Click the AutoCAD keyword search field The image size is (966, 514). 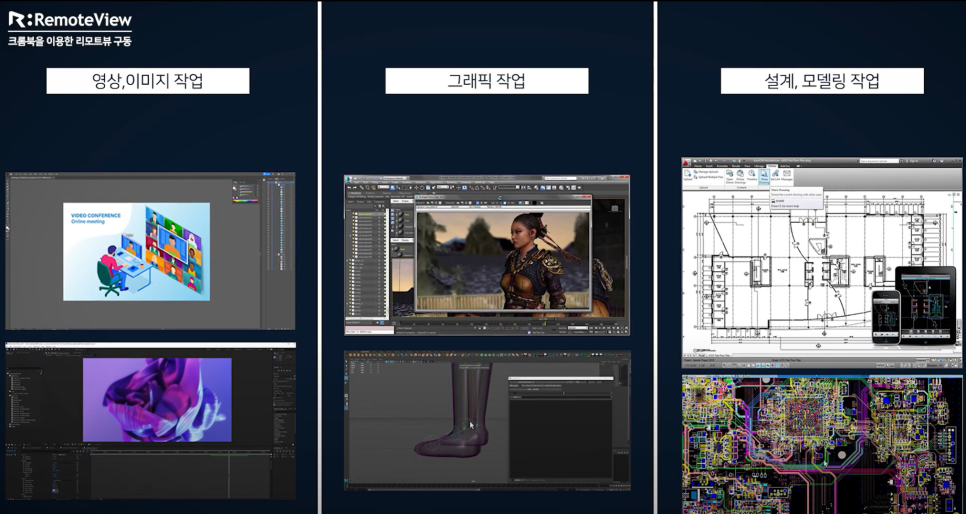tap(879, 161)
